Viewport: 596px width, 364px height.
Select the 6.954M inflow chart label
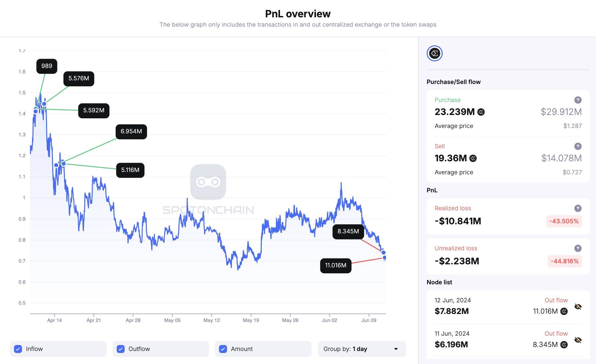pos(131,132)
